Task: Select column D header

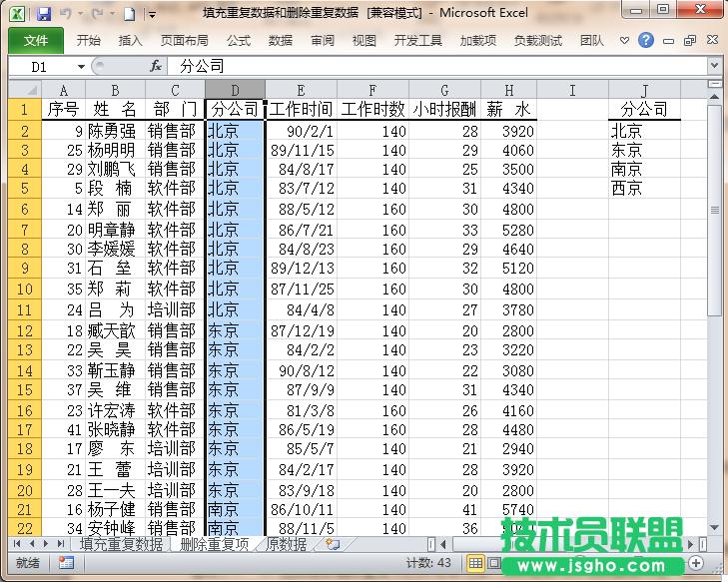Action: (235, 90)
